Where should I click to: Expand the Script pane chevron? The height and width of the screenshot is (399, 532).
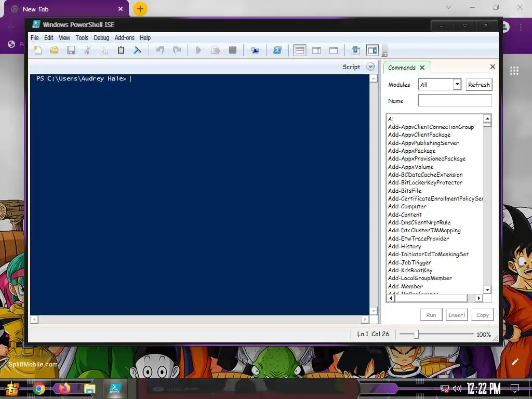[370, 67]
